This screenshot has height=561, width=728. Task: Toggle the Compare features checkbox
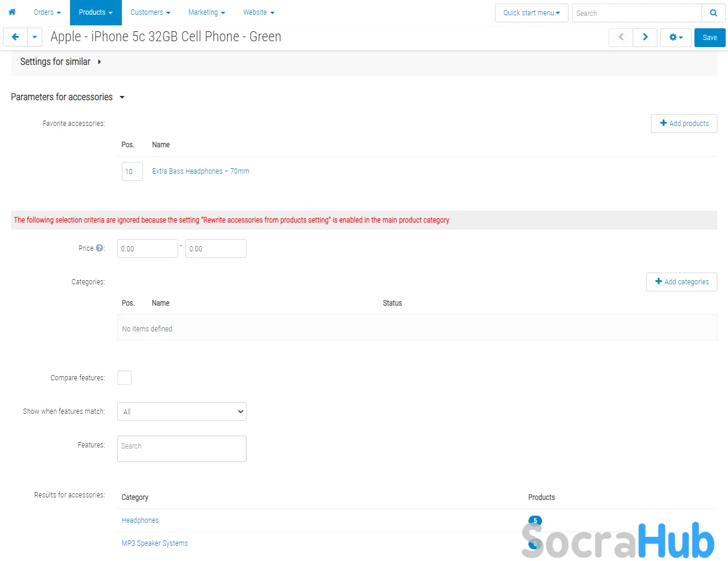(124, 377)
